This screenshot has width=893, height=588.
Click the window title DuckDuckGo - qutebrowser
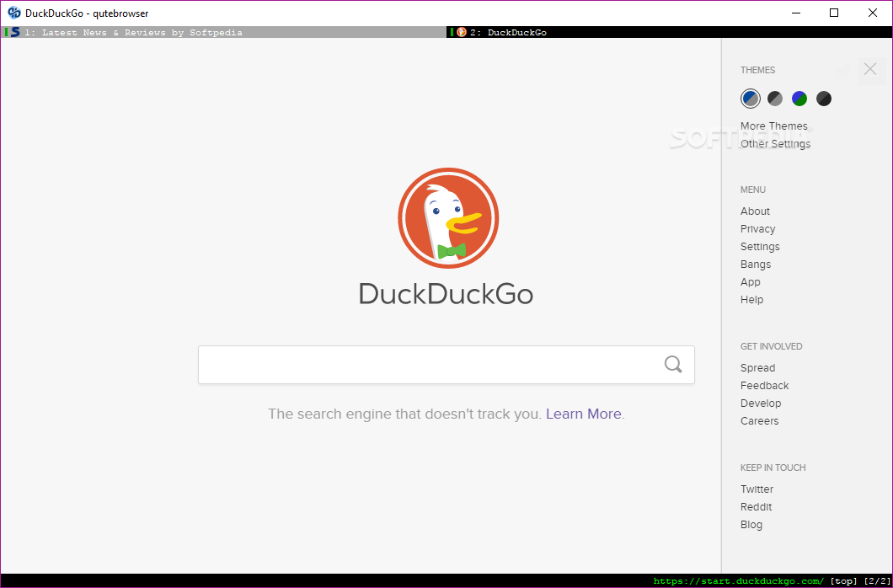coord(87,13)
